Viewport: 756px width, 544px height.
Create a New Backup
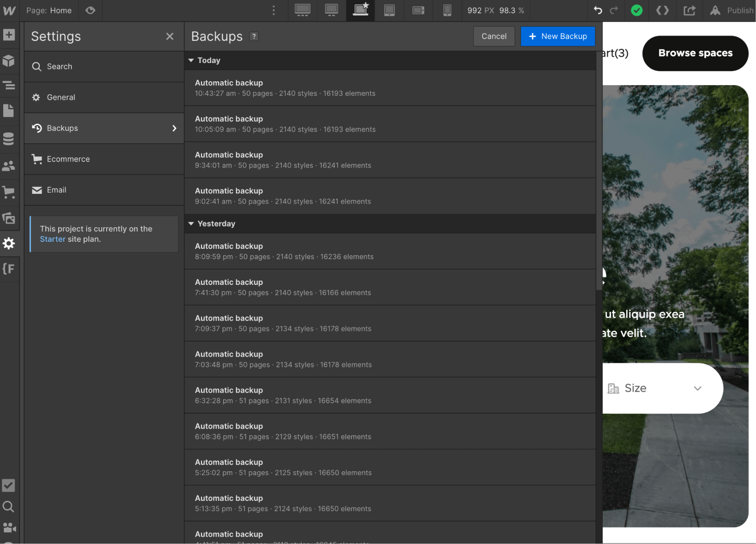(x=558, y=36)
